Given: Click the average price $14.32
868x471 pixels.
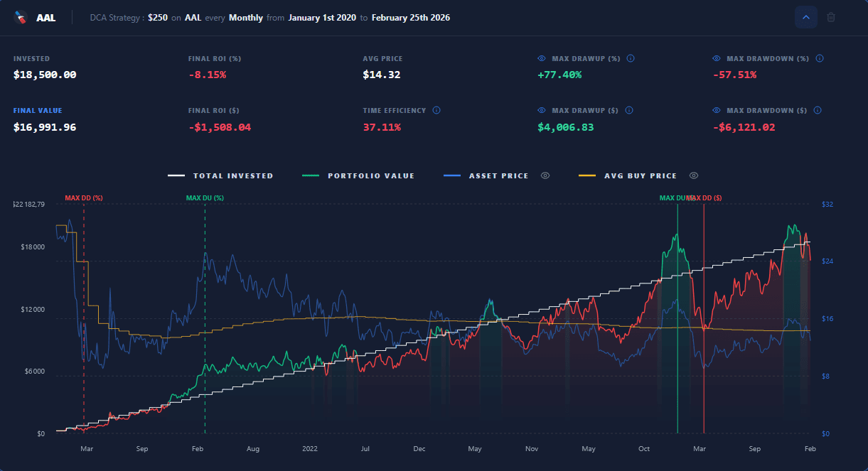Looking at the screenshot, I should (382, 75).
